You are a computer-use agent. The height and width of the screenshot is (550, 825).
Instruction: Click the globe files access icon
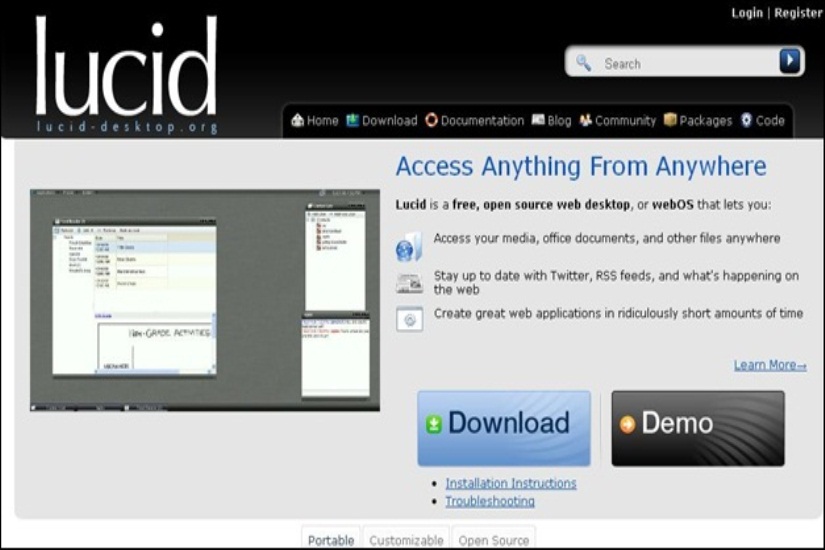(409, 246)
